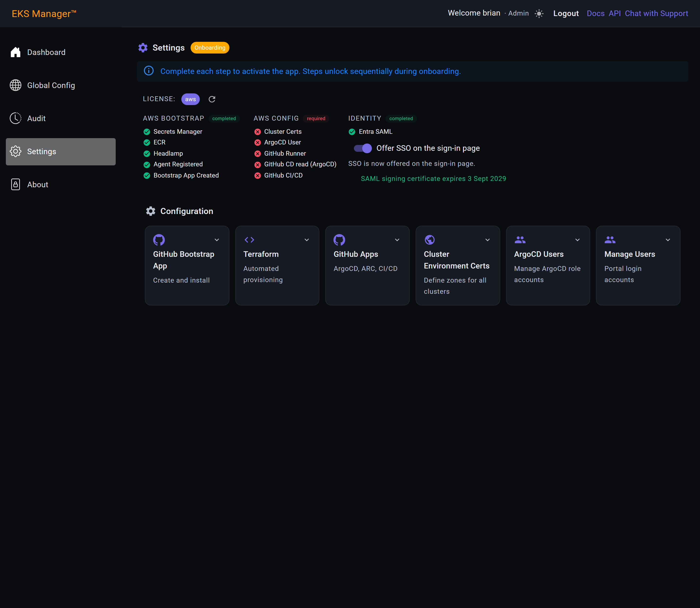The image size is (700, 608).
Task: Open the Dashboard page
Action: (61, 52)
